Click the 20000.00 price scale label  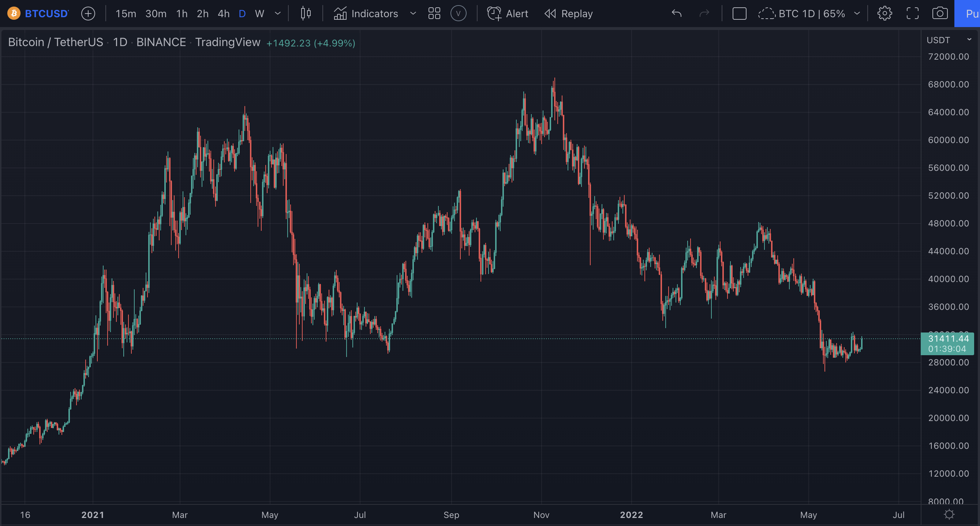point(949,418)
